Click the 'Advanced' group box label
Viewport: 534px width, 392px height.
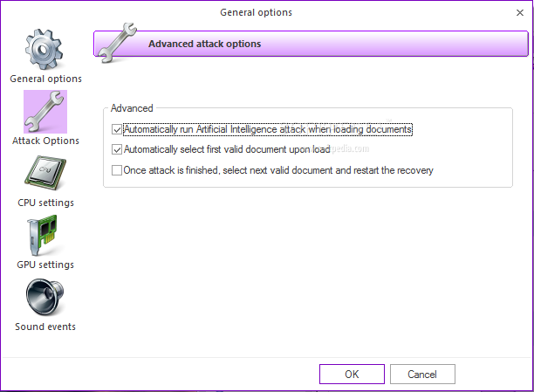click(132, 108)
